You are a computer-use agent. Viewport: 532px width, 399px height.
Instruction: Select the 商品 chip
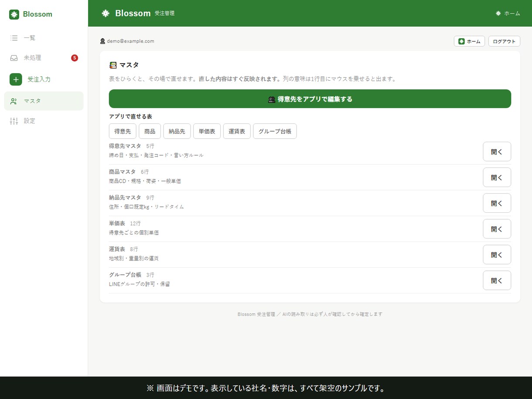click(150, 131)
